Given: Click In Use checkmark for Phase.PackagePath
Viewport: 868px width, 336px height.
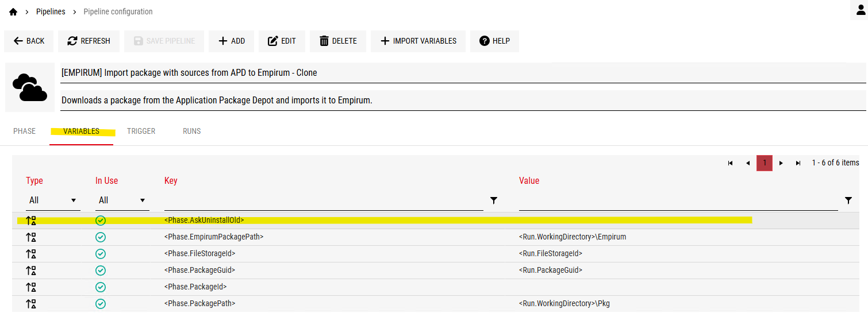Looking at the screenshot, I should tap(101, 304).
